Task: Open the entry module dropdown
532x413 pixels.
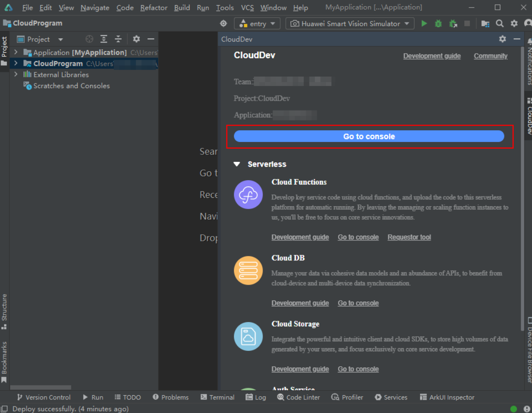Action: click(x=257, y=23)
